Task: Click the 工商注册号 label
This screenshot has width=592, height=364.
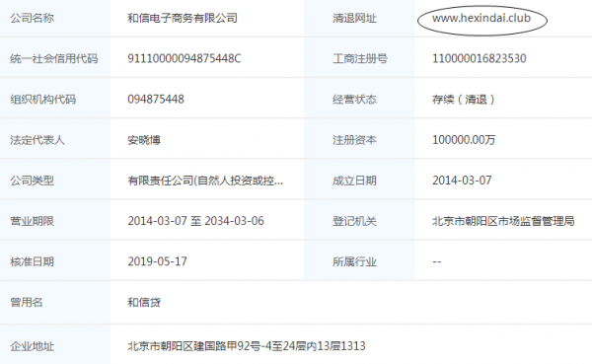Action: click(360, 58)
